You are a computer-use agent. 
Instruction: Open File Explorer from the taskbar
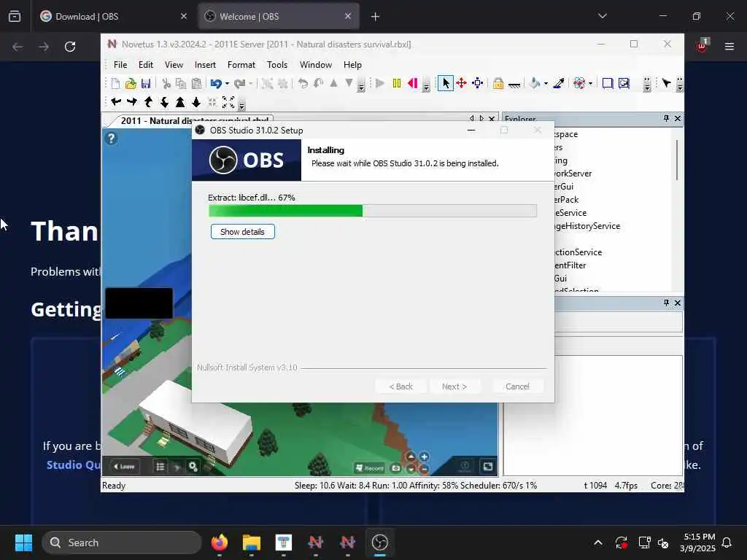point(252,542)
